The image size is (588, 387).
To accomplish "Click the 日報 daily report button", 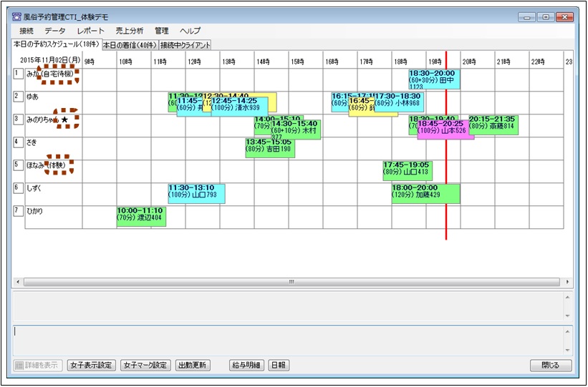I will [x=279, y=365].
